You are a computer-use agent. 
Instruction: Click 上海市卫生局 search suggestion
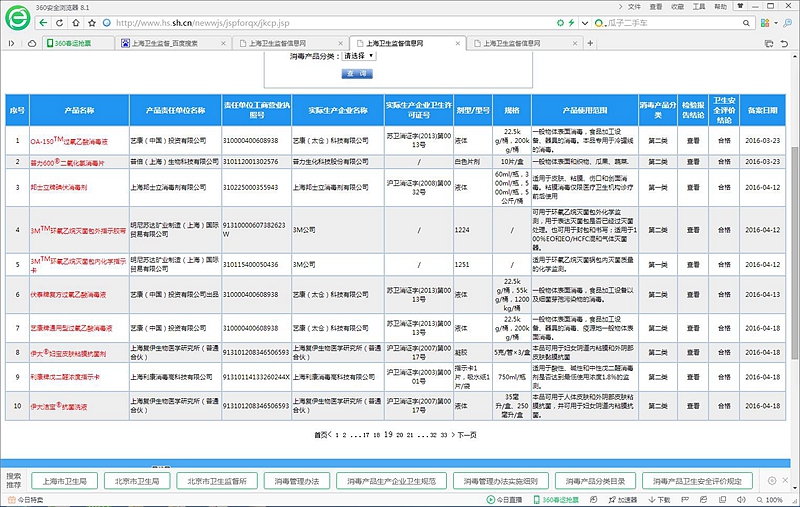coord(64,481)
